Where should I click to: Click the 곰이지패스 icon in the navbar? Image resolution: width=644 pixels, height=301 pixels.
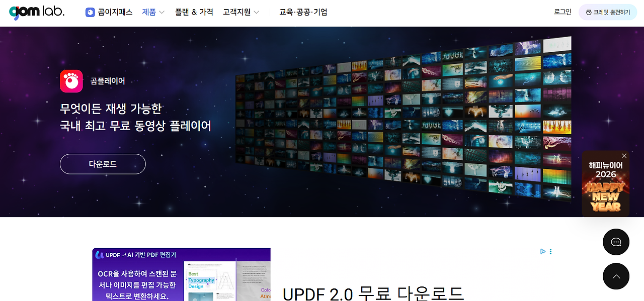(x=90, y=12)
